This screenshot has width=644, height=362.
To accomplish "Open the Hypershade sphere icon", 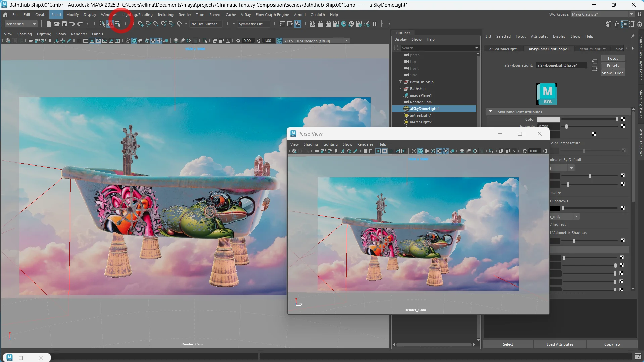I will [x=343, y=24].
